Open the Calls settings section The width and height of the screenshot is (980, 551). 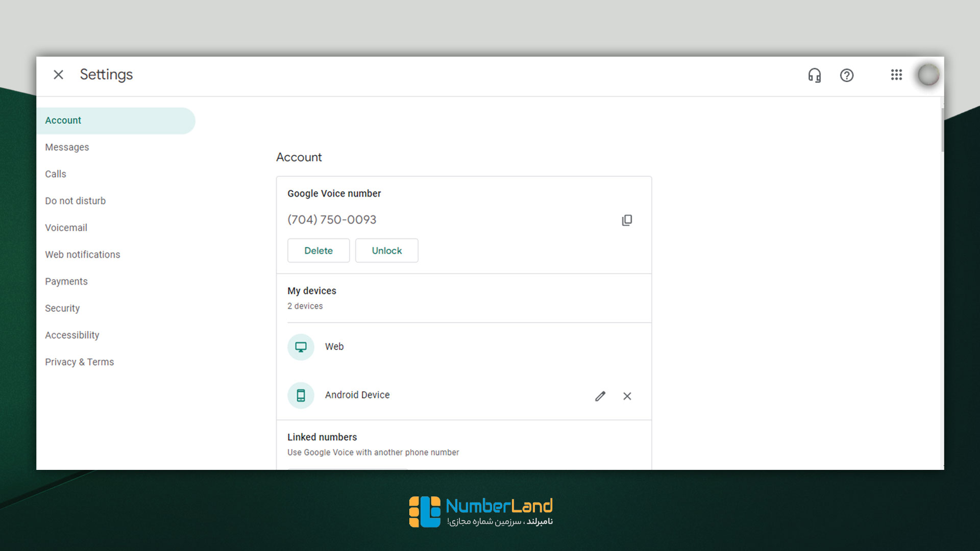[56, 173]
